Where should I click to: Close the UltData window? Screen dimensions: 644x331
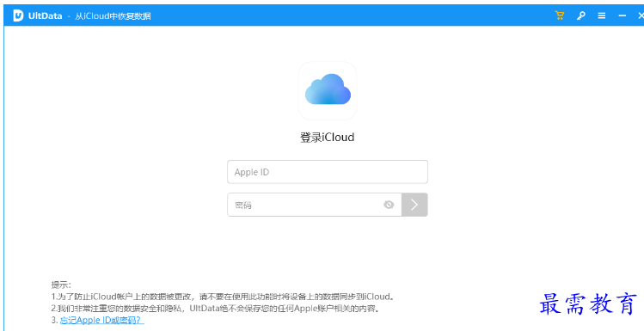click(641, 15)
